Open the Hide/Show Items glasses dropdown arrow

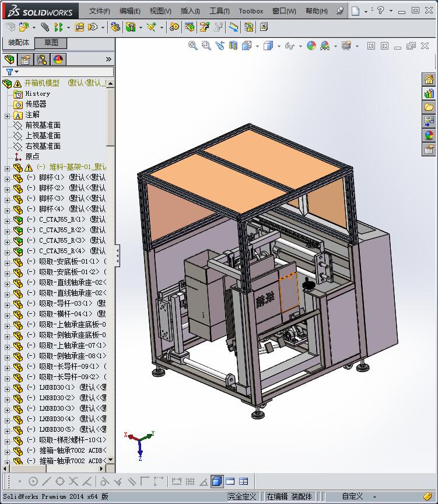(300, 46)
